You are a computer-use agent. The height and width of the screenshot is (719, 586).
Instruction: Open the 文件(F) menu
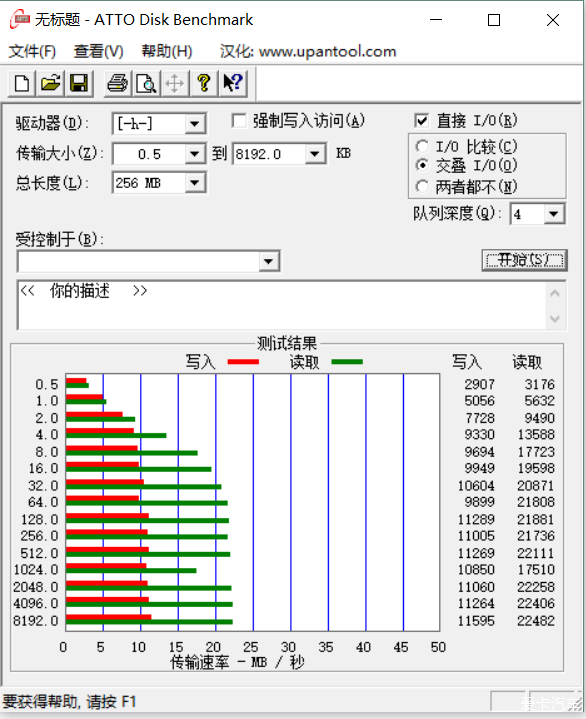pos(32,51)
